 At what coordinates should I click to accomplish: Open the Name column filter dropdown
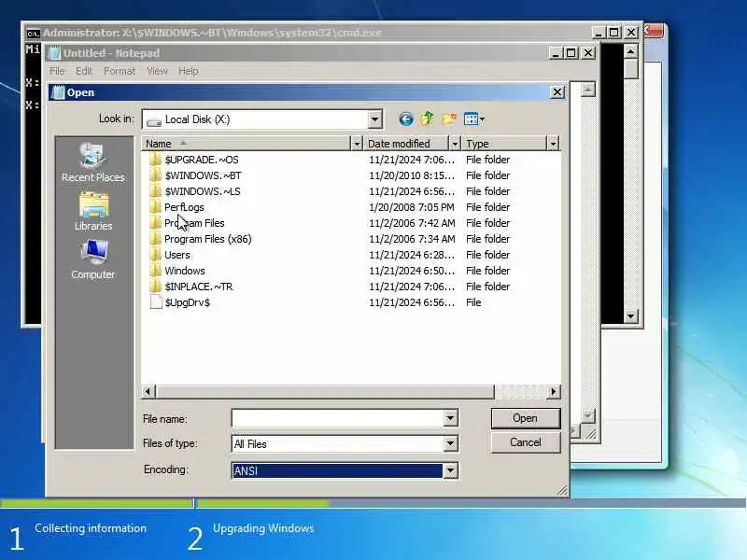coord(357,144)
